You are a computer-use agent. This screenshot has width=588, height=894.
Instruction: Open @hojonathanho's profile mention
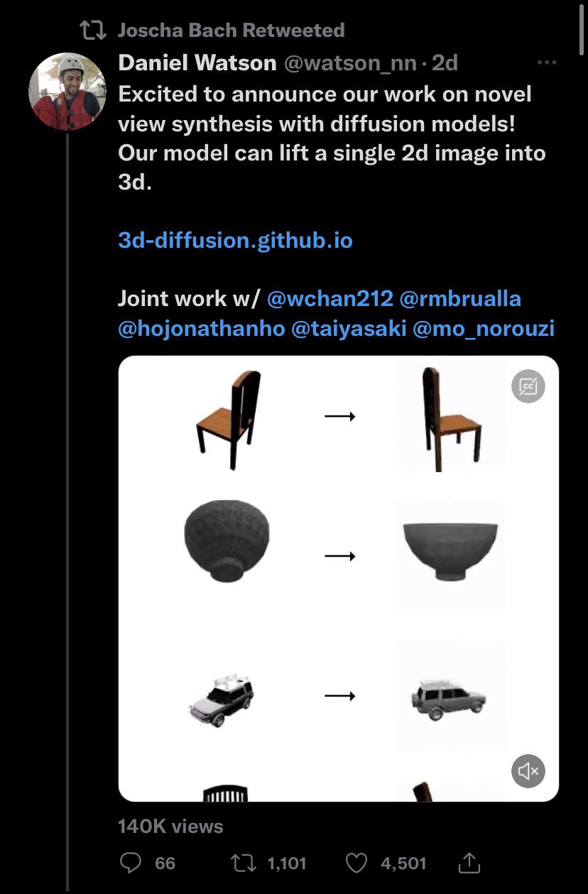pos(201,328)
